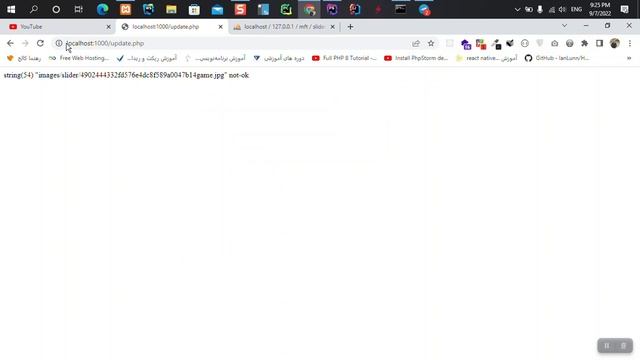The height and width of the screenshot is (360, 640).
Task: Toggle the microphone tray icon
Action: pyautogui.click(x=540, y=9)
